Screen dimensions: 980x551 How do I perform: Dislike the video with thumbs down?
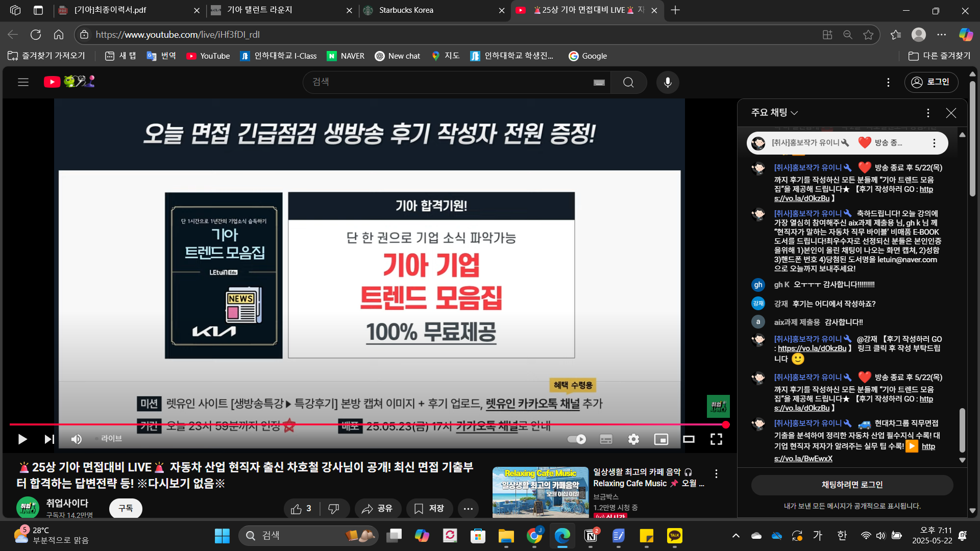334,509
